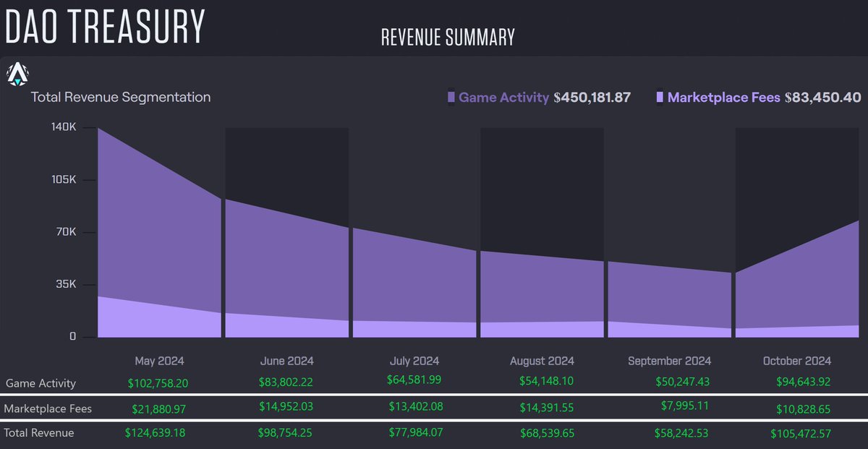Click the $64,581.99 Game Activity value
Viewport: 868px width, 449px height.
[414, 380]
